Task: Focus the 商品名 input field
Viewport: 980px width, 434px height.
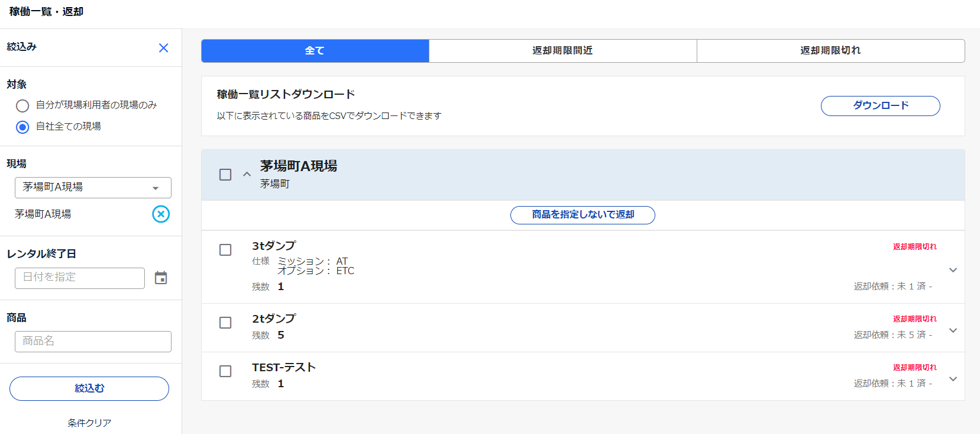Action: coord(93,342)
